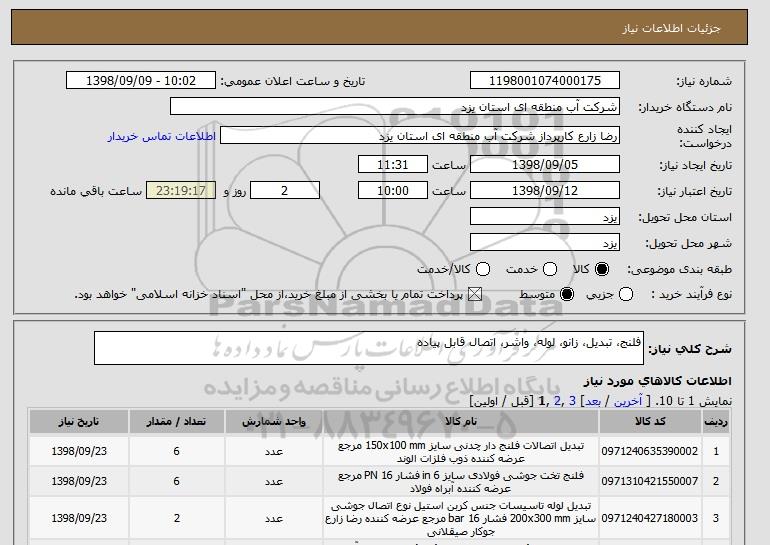
Task: Click the quantity 6 in row 1
Action: 176,451
